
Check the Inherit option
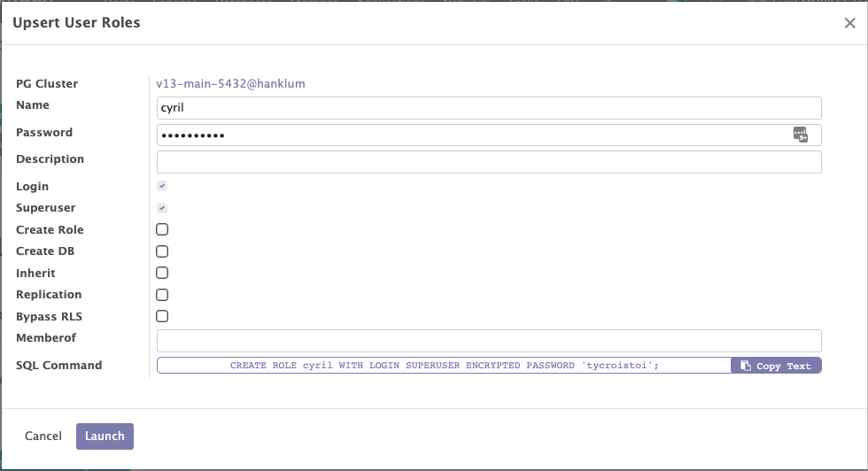(162, 273)
